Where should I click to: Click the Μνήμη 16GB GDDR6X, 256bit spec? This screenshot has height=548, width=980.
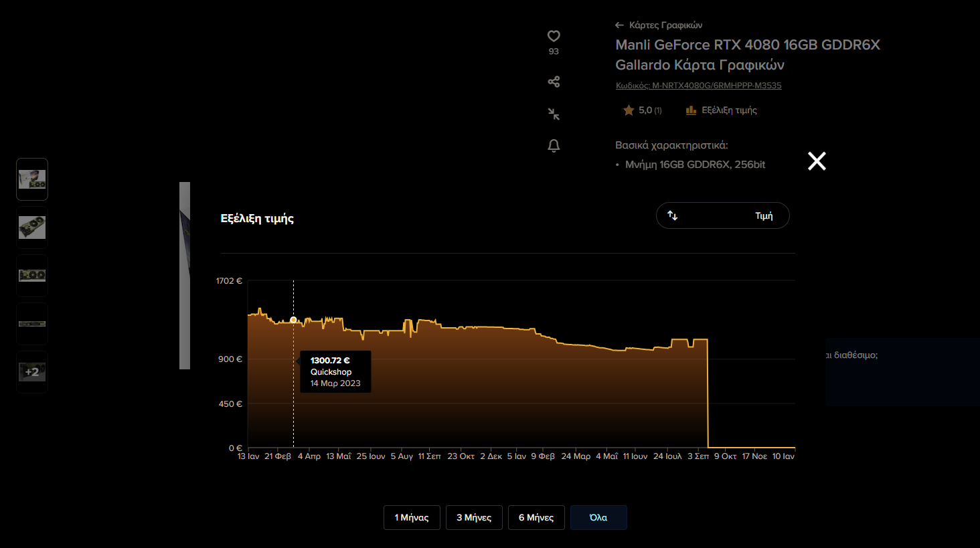(695, 165)
